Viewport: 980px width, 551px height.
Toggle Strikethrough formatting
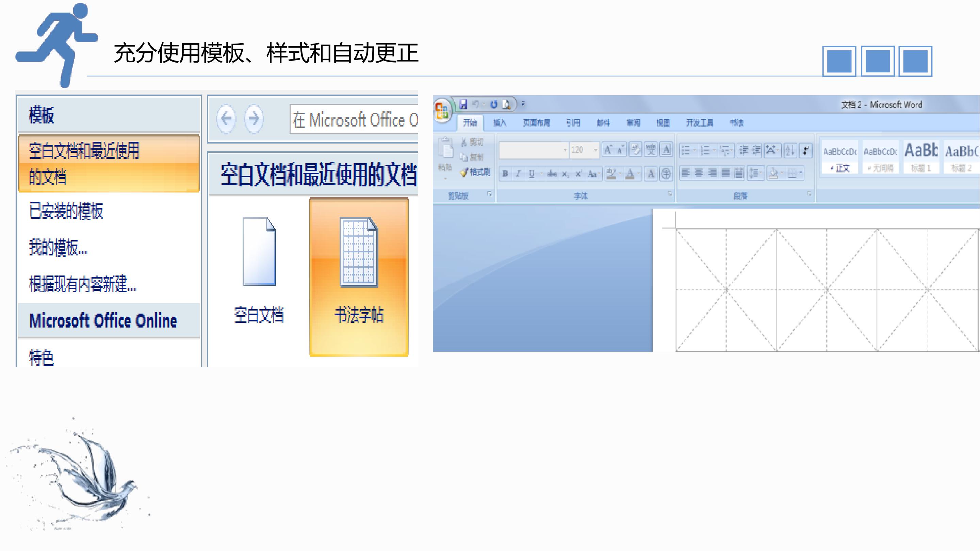[x=552, y=174]
